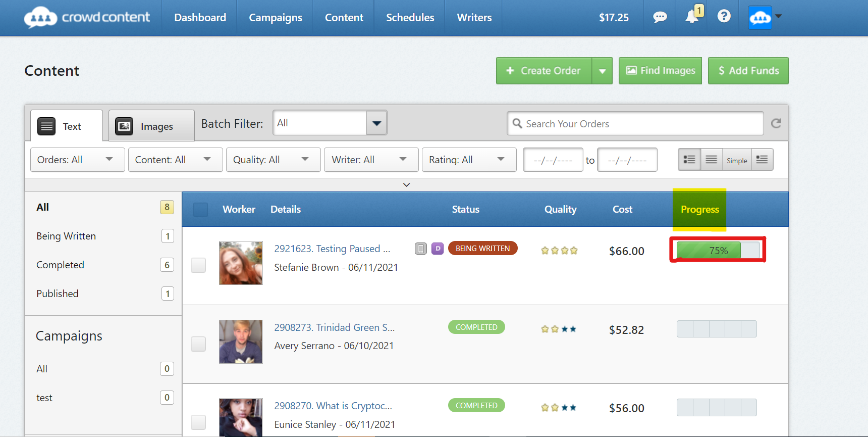Viewport: 868px width, 437px height.
Task: Click the progress bar for order 2908270
Action: coord(717,407)
